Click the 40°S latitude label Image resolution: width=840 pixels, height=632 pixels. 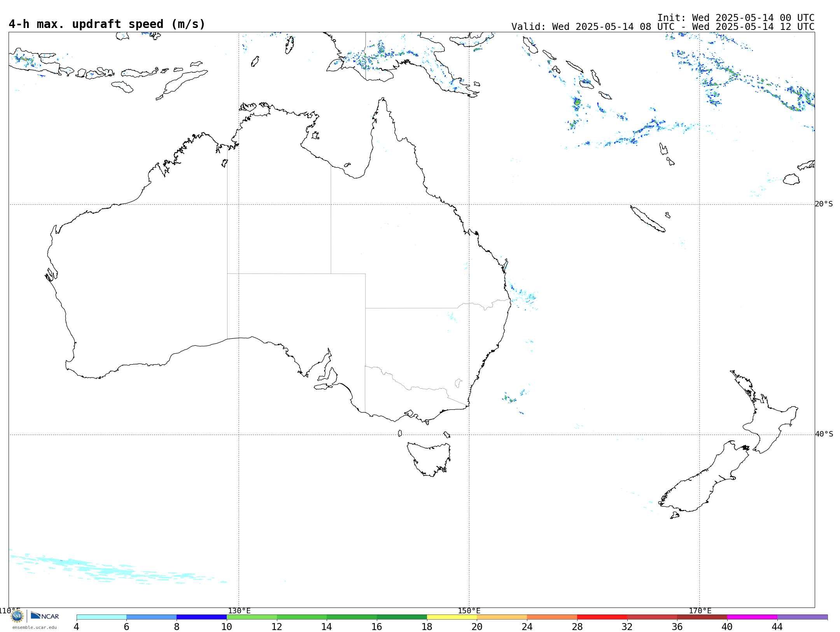point(824,434)
